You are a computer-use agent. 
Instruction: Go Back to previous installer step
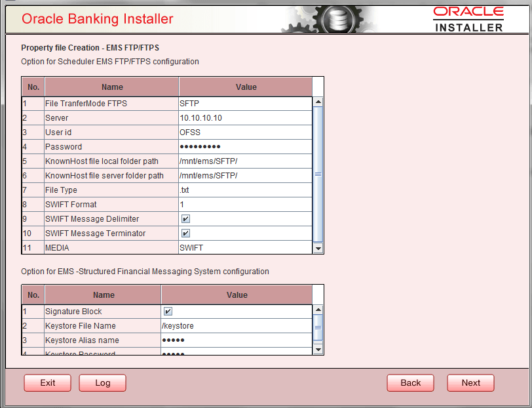(410, 383)
